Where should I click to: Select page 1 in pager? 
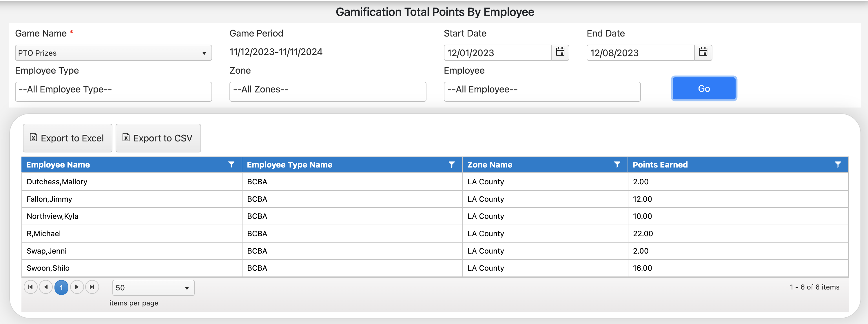click(61, 287)
